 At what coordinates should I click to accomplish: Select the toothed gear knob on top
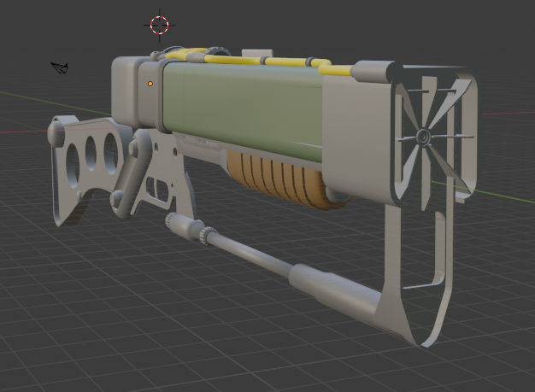tap(220, 50)
